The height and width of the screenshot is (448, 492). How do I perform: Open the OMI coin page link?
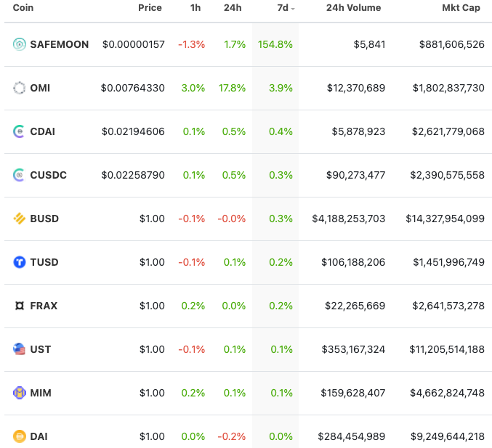tap(40, 88)
